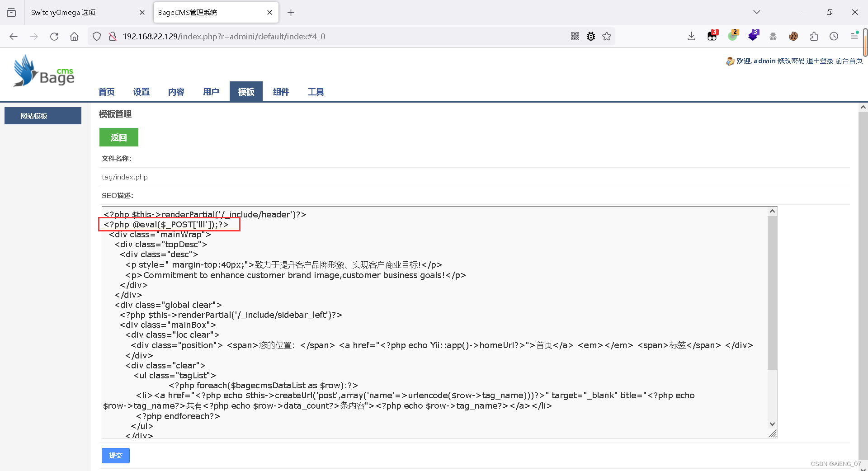Image resolution: width=868 pixels, height=471 pixels.
Task: Click the line ul class="tagList"
Action: click(x=175, y=376)
